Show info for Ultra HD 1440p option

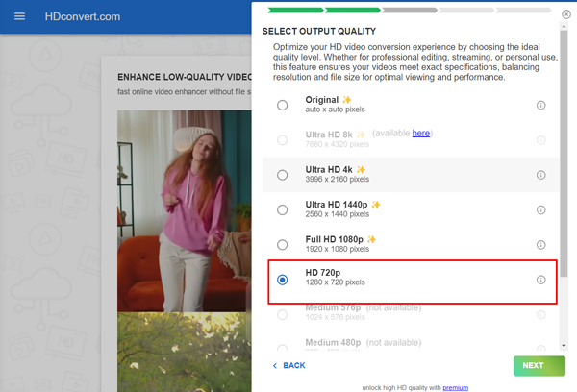(540, 210)
